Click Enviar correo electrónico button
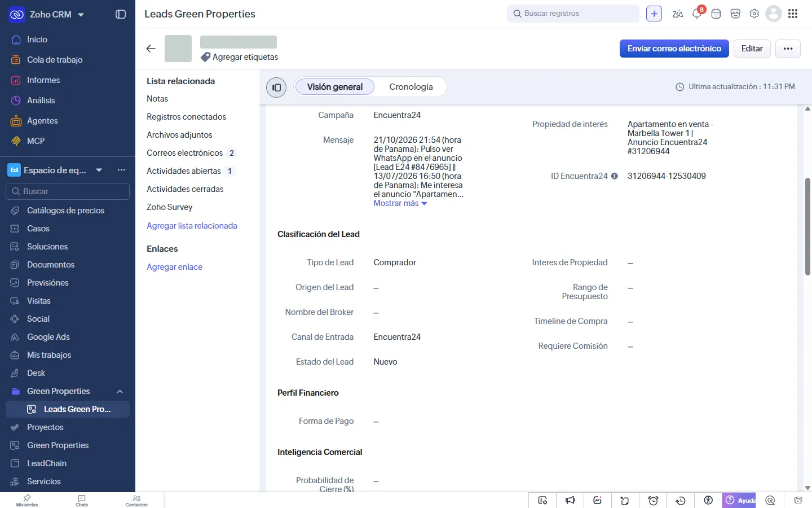 click(x=674, y=49)
